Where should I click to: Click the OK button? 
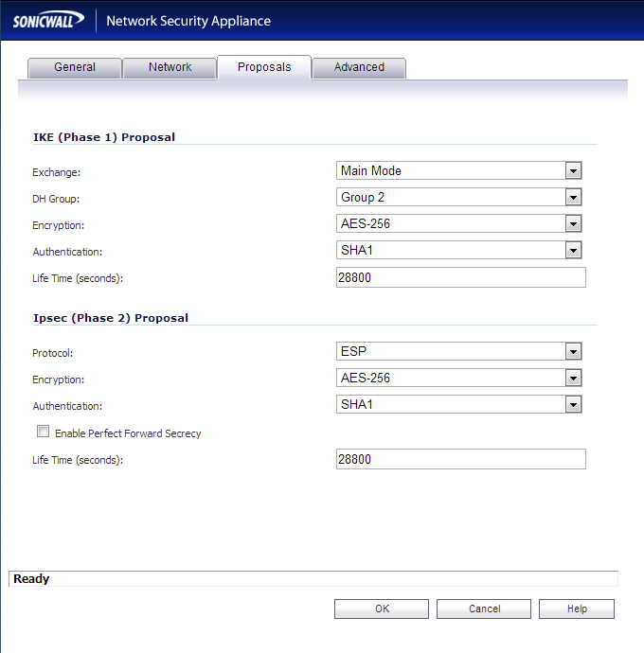tap(382, 609)
